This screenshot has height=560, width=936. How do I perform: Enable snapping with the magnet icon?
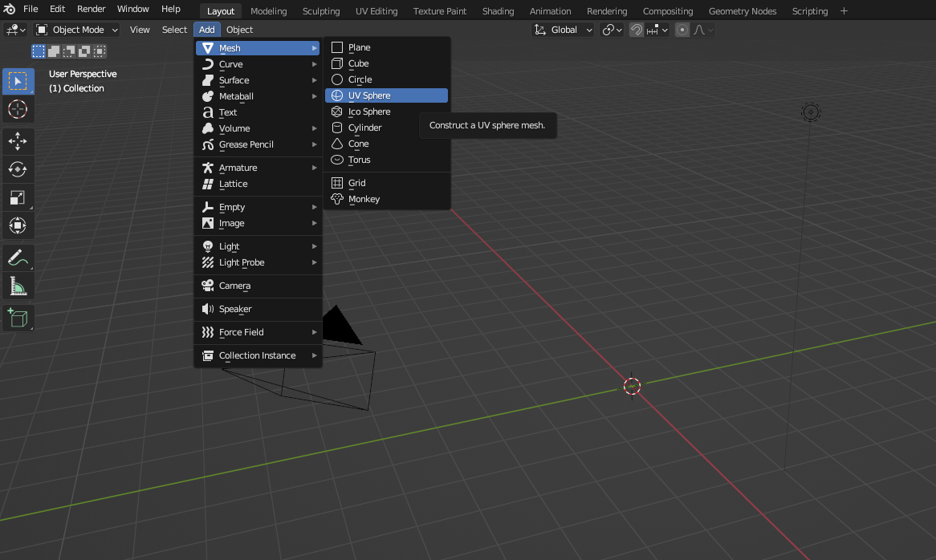pyautogui.click(x=637, y=29)
